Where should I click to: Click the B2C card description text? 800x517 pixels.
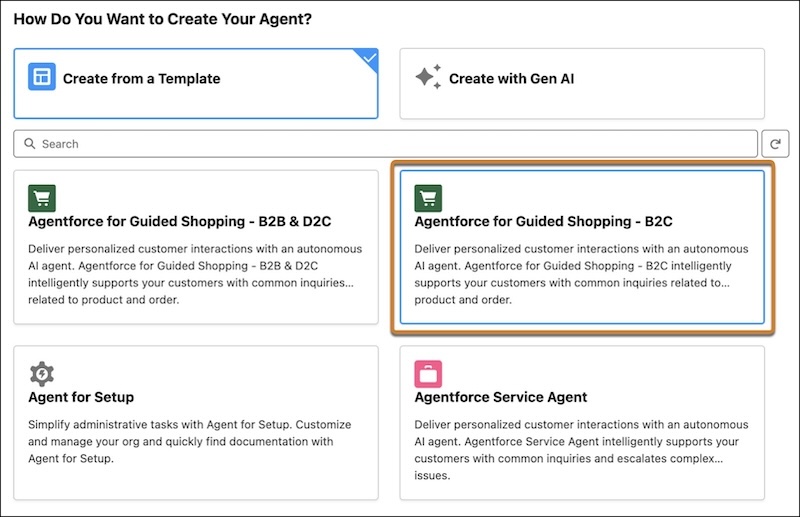581,274
